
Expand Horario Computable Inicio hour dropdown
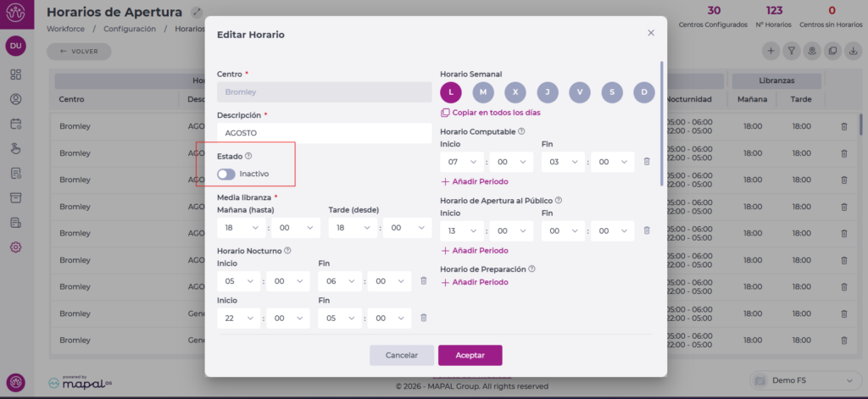coord(462,161)
